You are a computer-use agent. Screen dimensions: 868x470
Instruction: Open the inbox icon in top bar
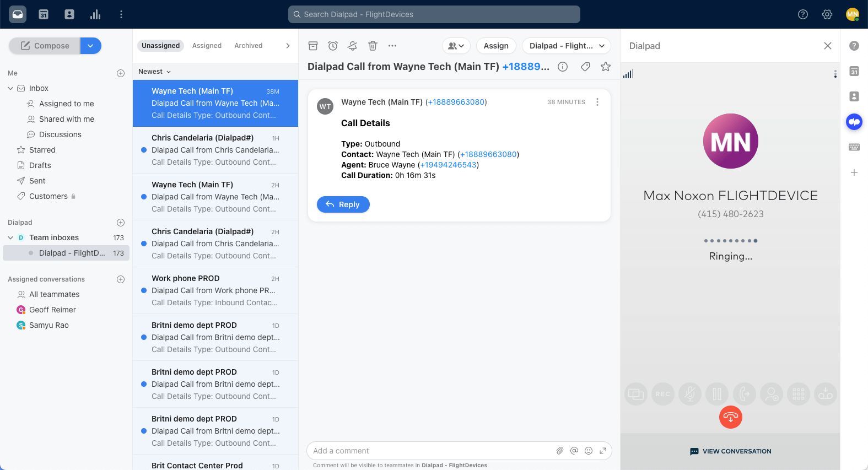[18, 14]
